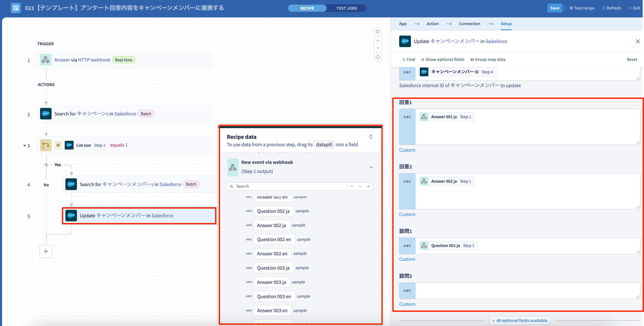Select Answer 003 ja datapill
Image resolution: width=644 pixels, height=326 pixels.
(x=272, y=282)
